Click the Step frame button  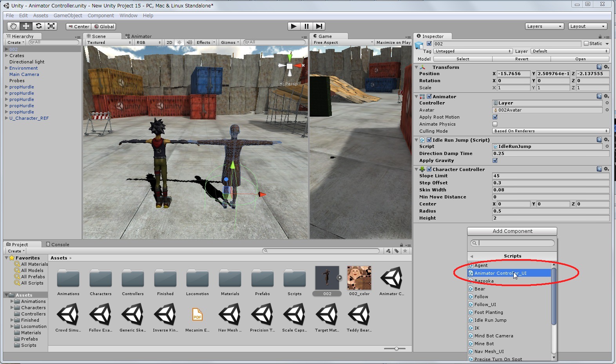(319, 26)
